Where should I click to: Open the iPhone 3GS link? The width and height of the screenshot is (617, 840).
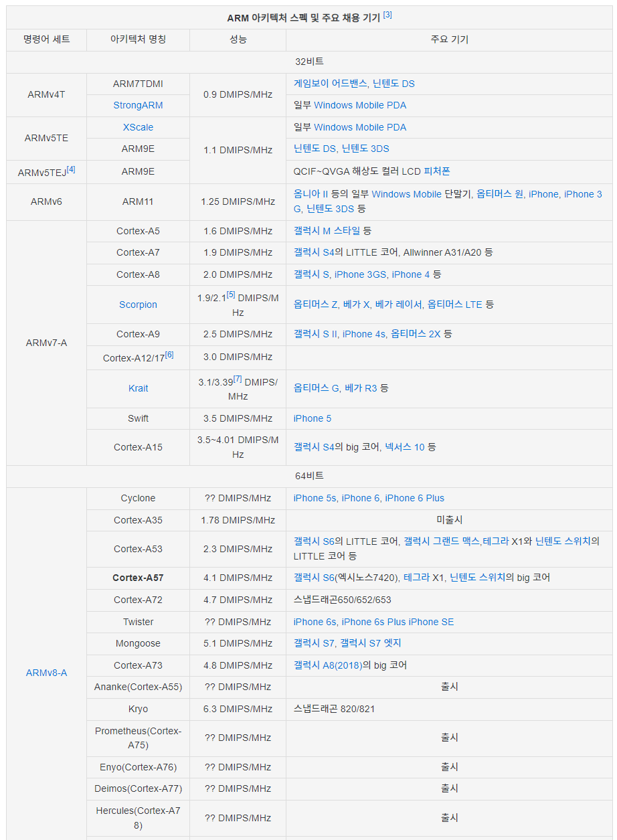pyautogui.click(x=361, y=274)
